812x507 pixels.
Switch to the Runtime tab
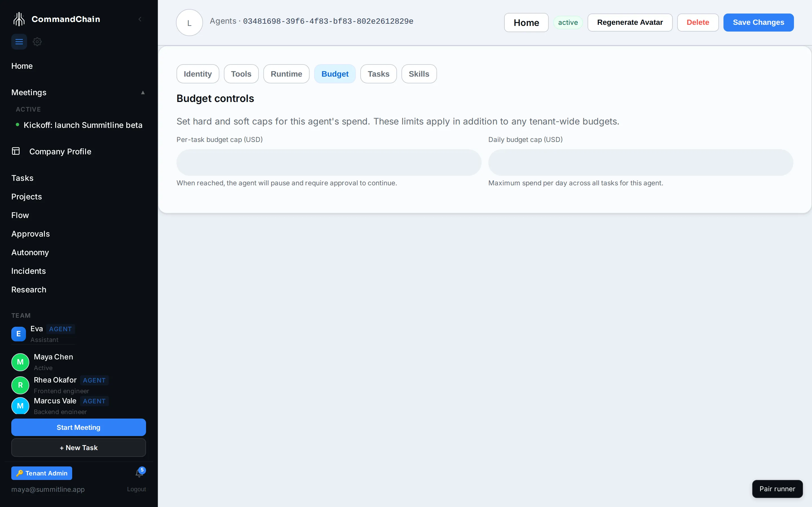286,74
